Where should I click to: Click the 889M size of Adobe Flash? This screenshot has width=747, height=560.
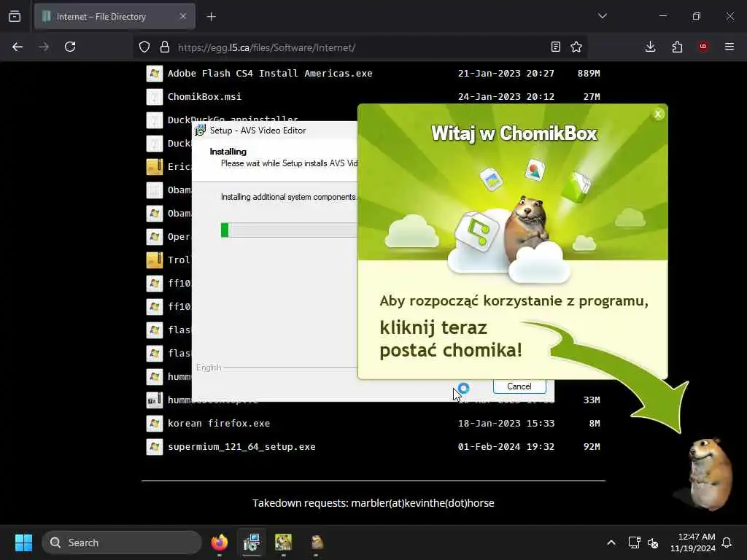pyautogui.click(x=589, y=74)
